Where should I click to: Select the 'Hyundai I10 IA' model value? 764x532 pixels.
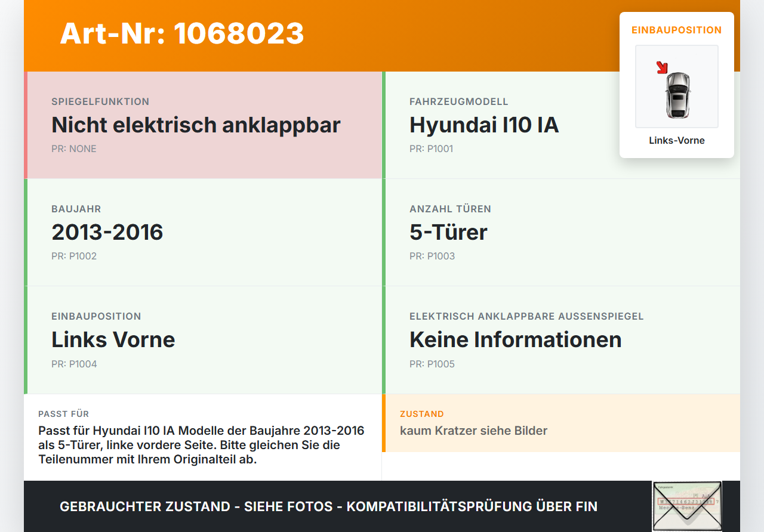pyautogui.click(x=484, y=125)
